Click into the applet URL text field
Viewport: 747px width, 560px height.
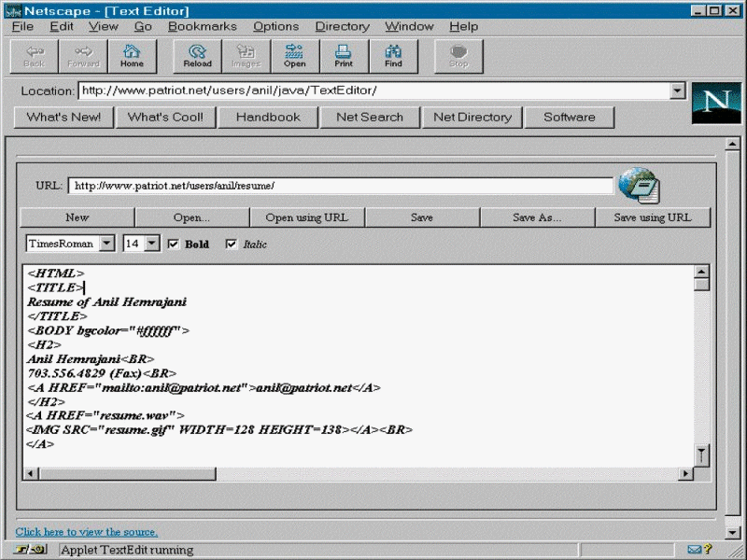[340, 186]
